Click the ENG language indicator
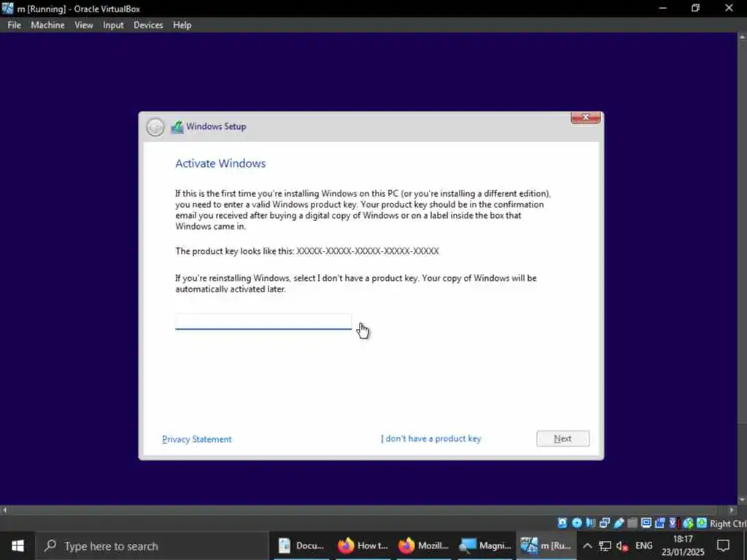This screenshot has height=560, width=747. point(643,545)
